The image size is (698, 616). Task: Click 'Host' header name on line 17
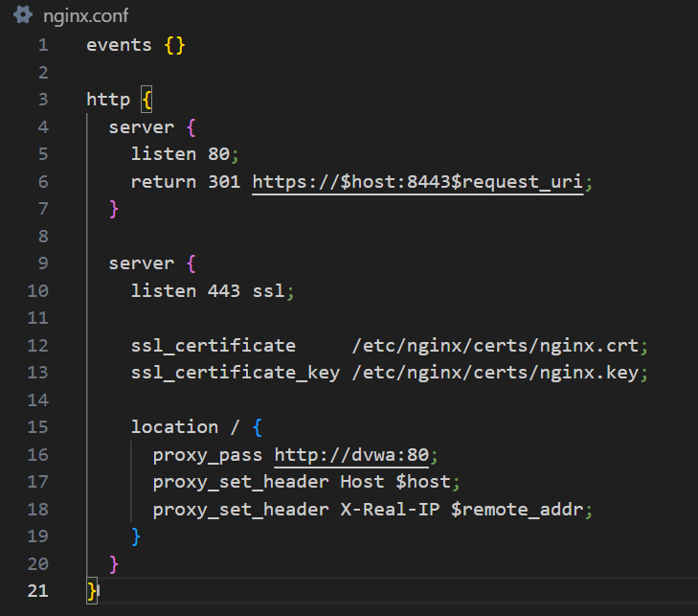click(x=362, y=482)
